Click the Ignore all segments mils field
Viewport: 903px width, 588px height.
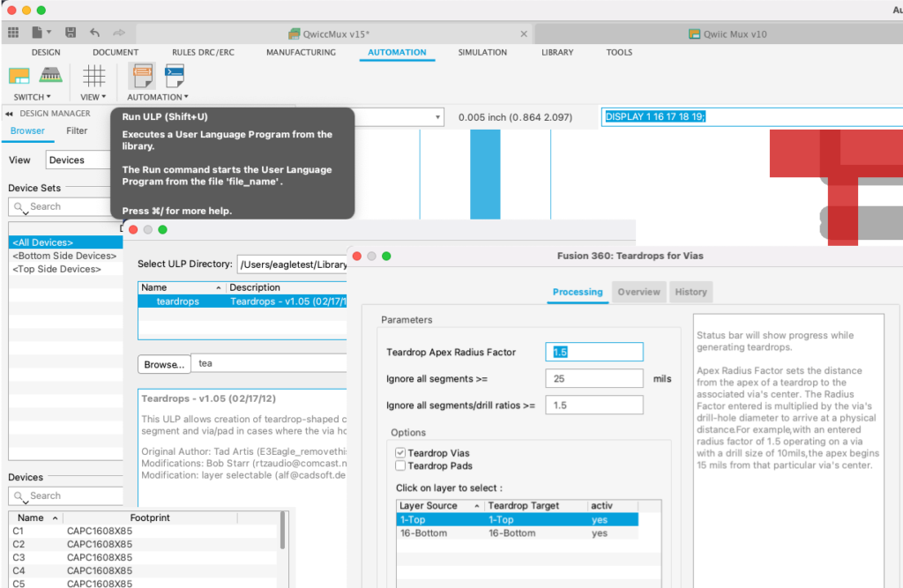point(593,379)
